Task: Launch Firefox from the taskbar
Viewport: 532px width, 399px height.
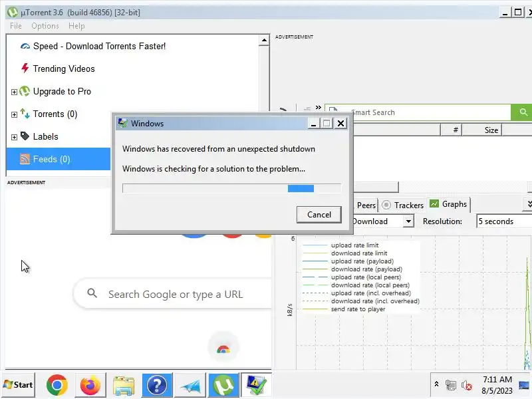Action: (90, 385)
